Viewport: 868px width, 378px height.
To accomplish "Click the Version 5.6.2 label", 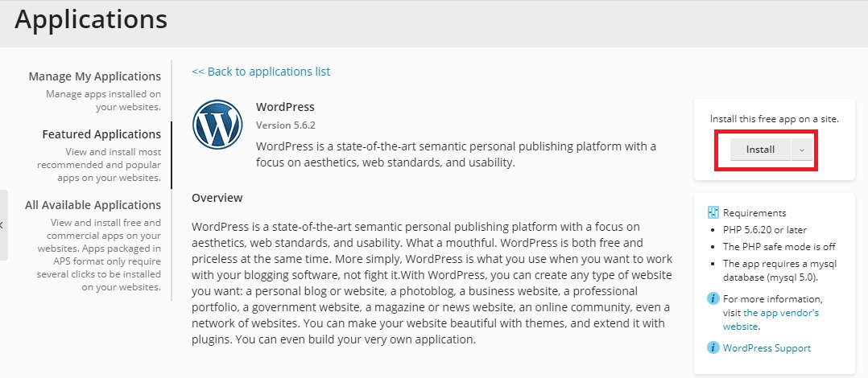I will click(286, 125).
